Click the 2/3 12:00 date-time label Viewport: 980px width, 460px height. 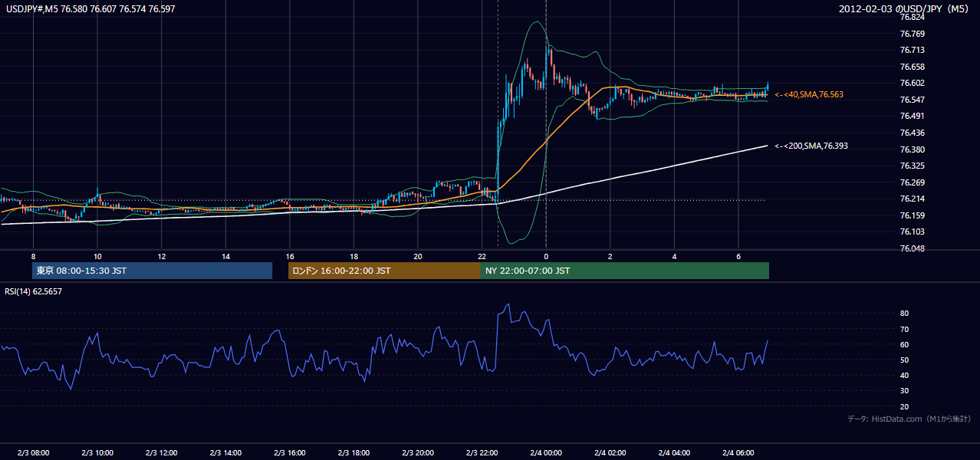(x=161, y=452)
